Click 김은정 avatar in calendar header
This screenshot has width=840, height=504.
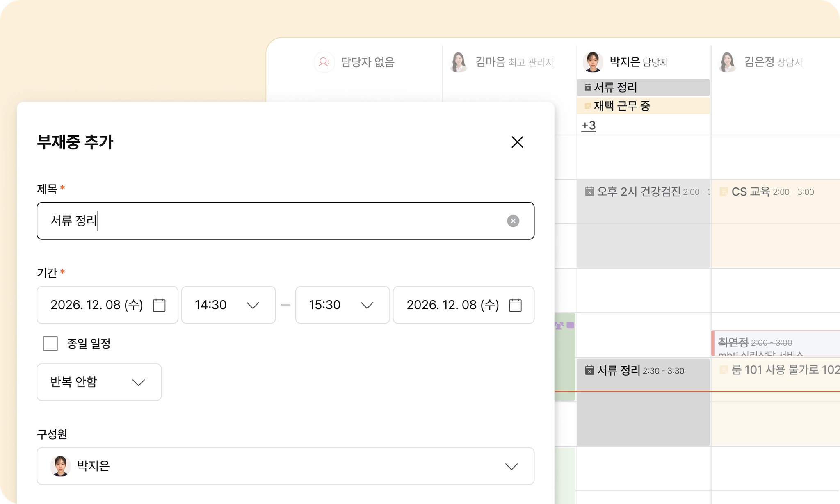coord(727,62)
